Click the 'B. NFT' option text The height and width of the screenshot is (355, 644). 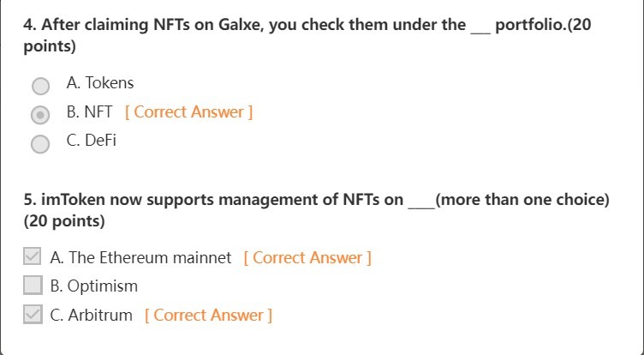[89, 111]
